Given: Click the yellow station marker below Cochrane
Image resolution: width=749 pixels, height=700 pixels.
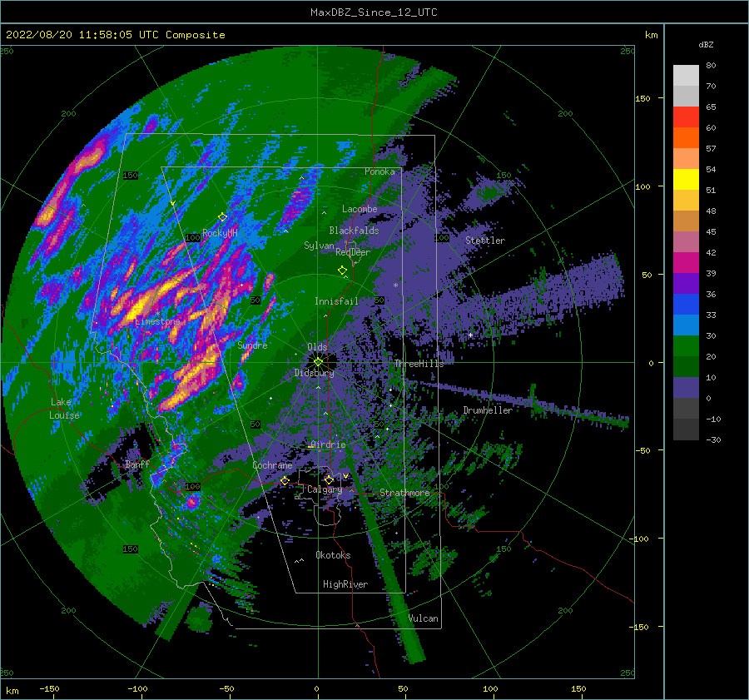Looking at the screenshot, I should click(285, 480).
